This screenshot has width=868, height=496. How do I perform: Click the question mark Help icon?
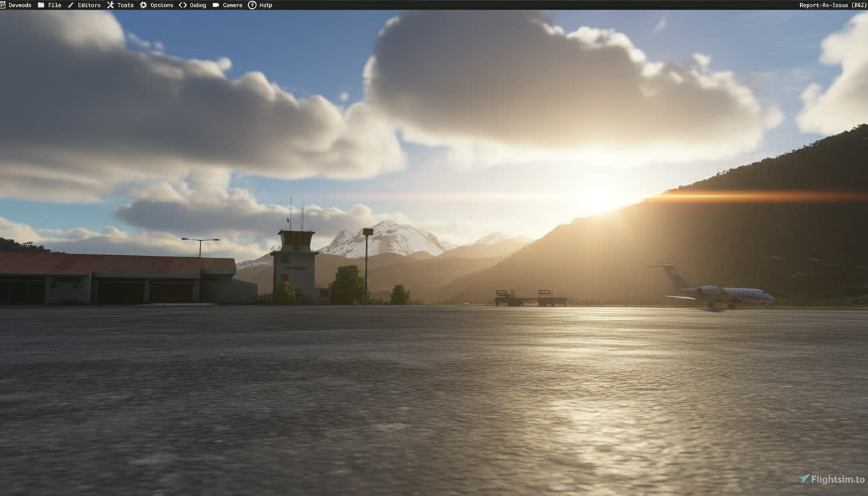(252, 5)
